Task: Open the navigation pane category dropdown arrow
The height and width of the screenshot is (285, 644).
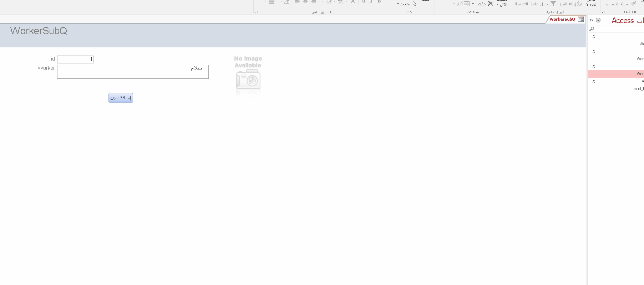Action: pos(598,20)
